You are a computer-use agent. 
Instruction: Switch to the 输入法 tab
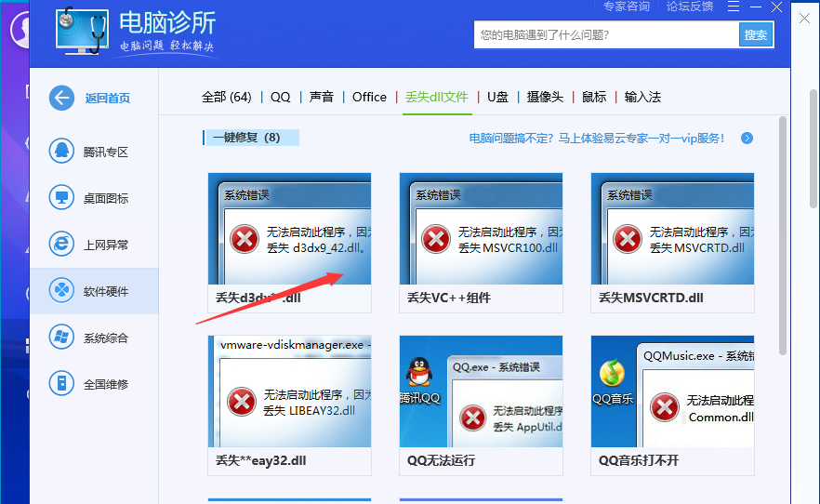pyautogui.click(x=642, y=98)
